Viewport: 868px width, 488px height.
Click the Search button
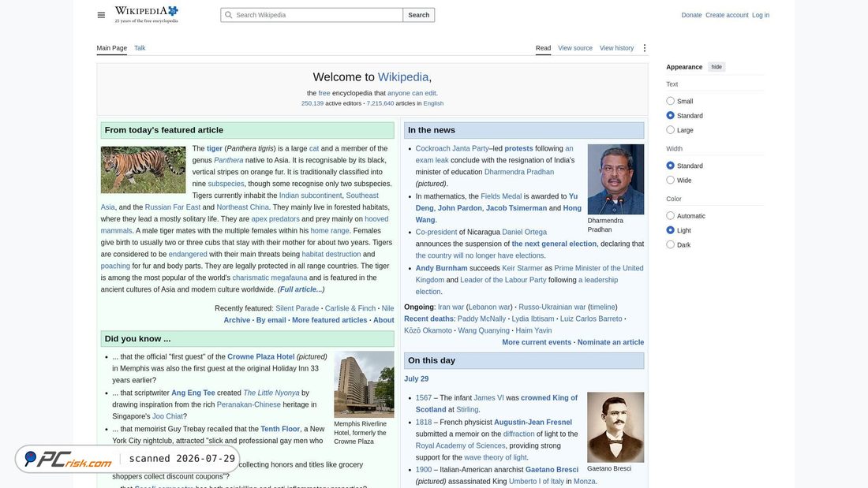pos(418,15)
